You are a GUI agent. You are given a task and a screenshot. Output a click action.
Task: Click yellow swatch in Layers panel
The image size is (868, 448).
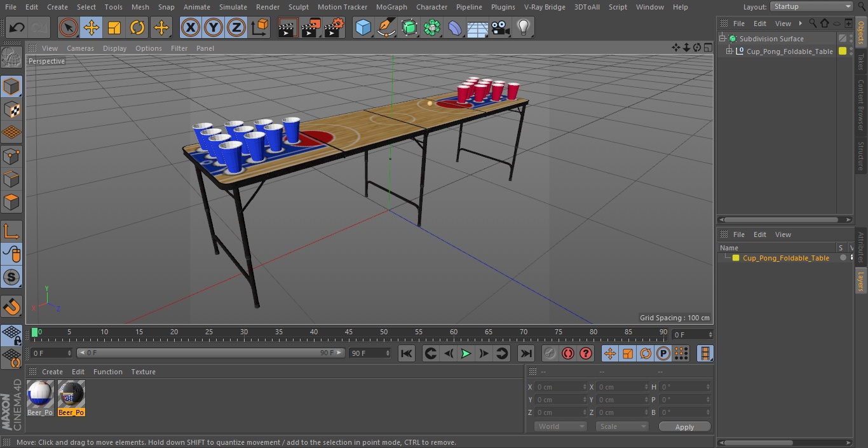[x=736, y=258]
